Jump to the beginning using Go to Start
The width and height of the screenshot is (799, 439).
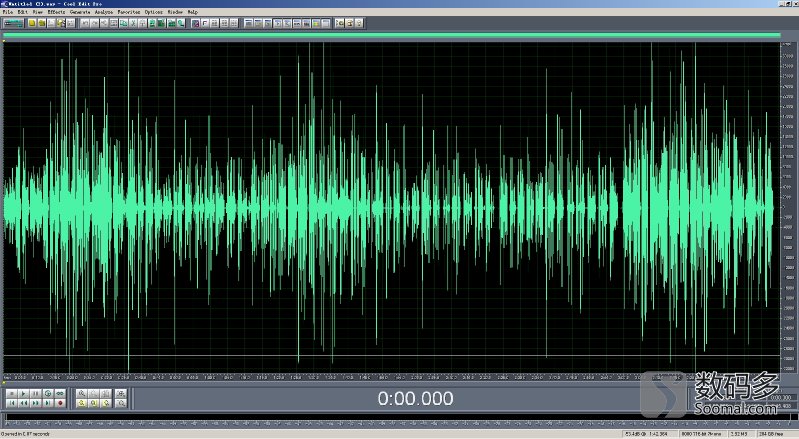point(10,403)
